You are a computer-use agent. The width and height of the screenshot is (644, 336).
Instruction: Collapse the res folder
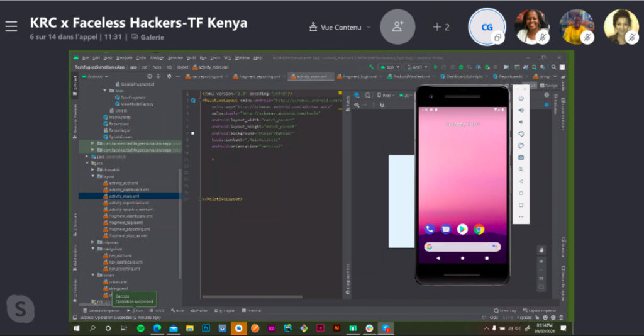point(87,163)
